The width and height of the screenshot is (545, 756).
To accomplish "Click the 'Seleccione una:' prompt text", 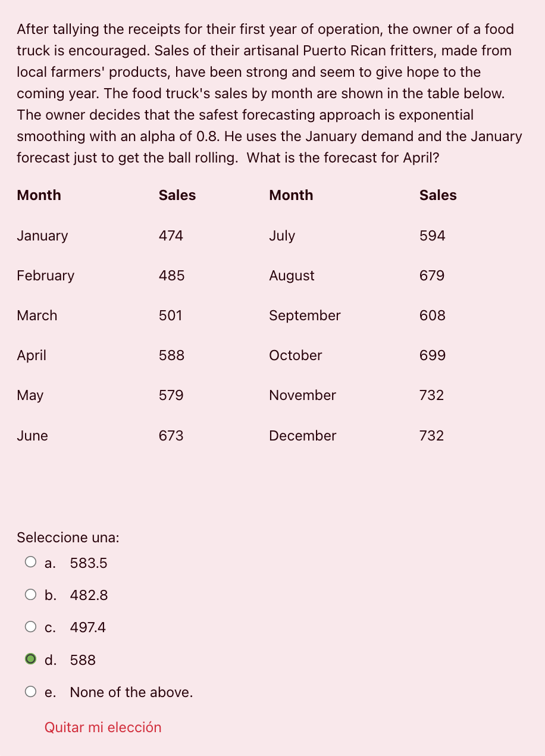I will pos(68,538).
